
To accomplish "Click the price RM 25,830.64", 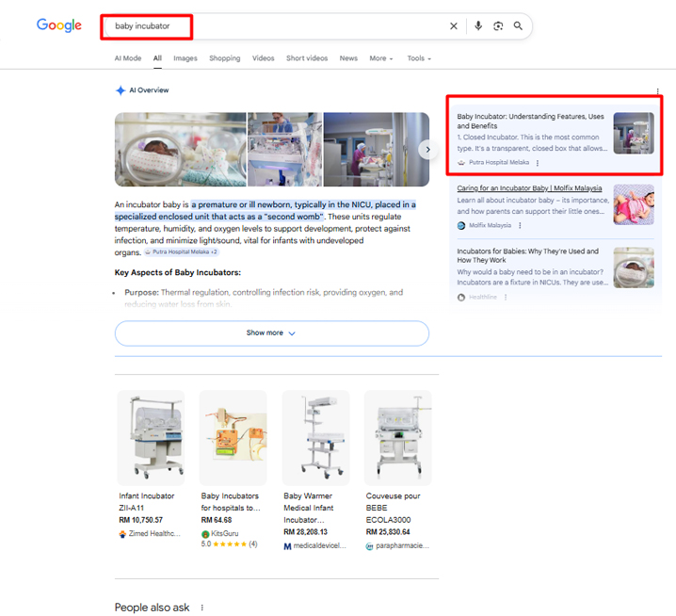I will 388,533.
